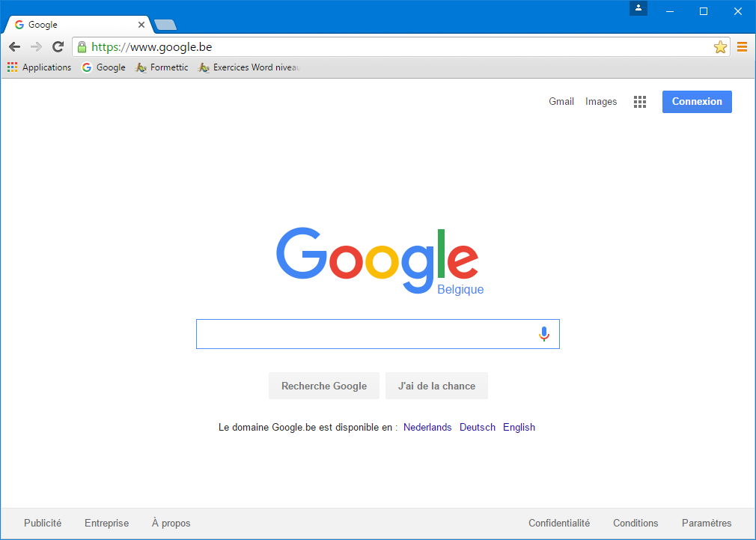Open the Chrome hamburger menu
The image size is (756, 540).
742,46
